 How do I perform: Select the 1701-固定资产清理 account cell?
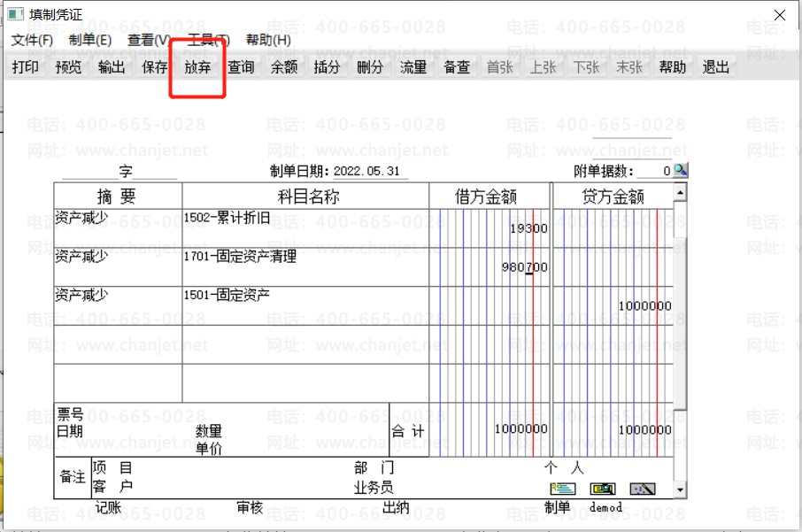pyautogui.click(x=305, y=267)
